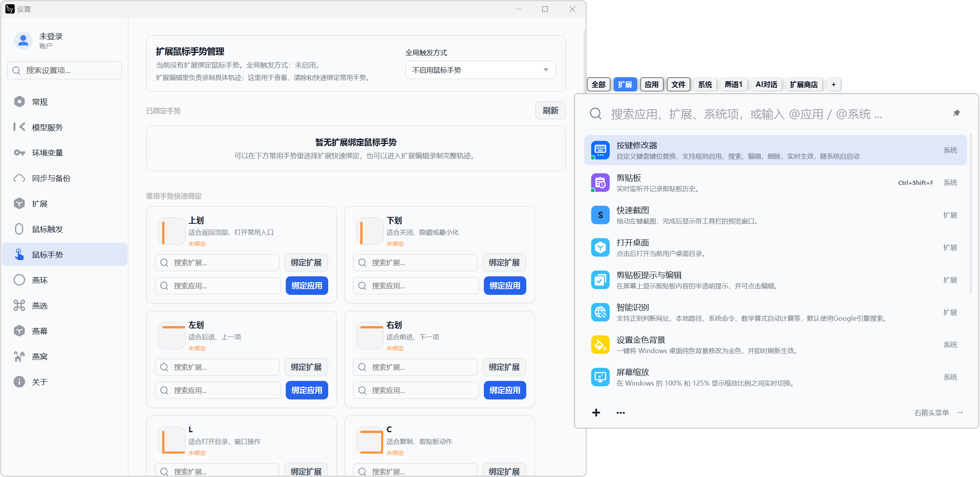The width and height of the screenshot is (980, 477).
Task: Click the 剪贴板 clipboard icon in launcher
Action: tap(600, 183)
